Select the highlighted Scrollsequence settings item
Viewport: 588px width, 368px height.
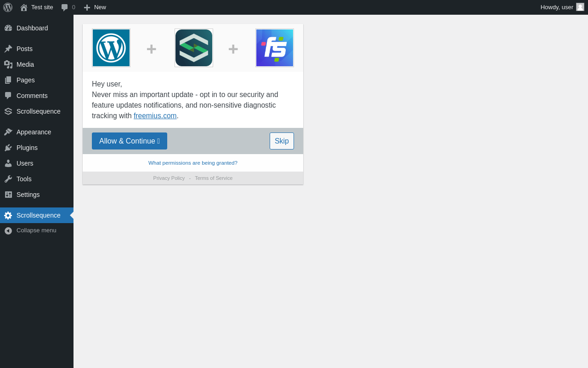(x=37, y=215)
